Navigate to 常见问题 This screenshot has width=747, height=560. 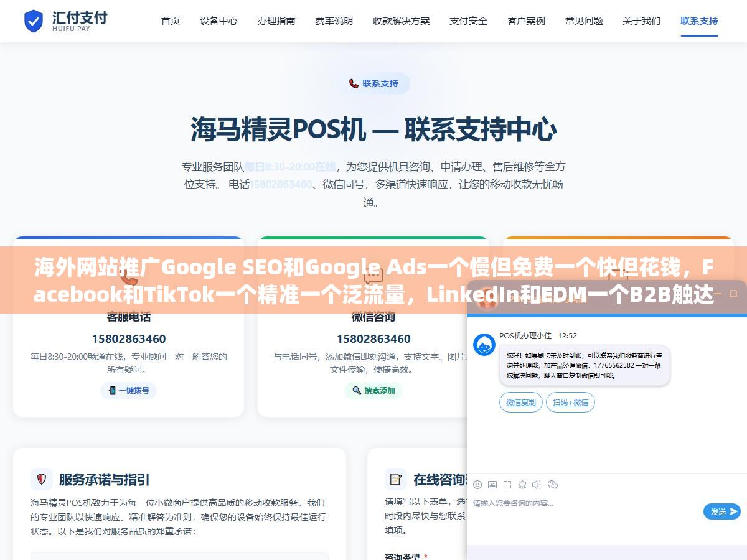coord(584,21)
